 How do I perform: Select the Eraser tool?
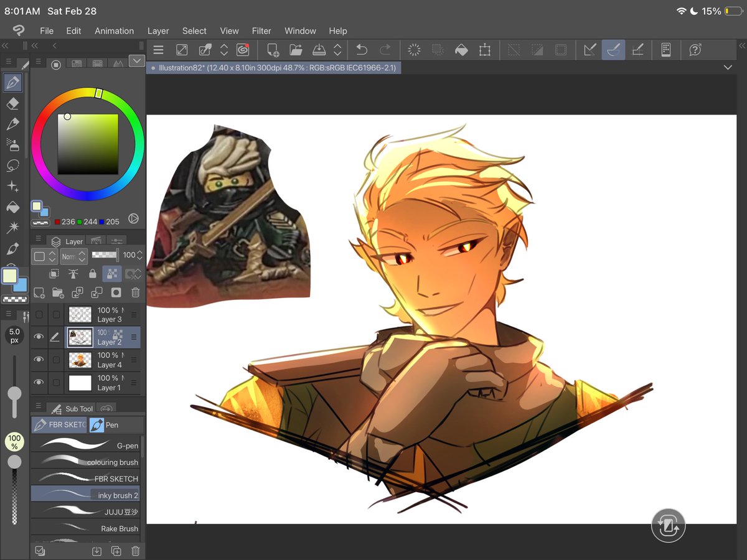pyautogui.click(x=14, y=103)
